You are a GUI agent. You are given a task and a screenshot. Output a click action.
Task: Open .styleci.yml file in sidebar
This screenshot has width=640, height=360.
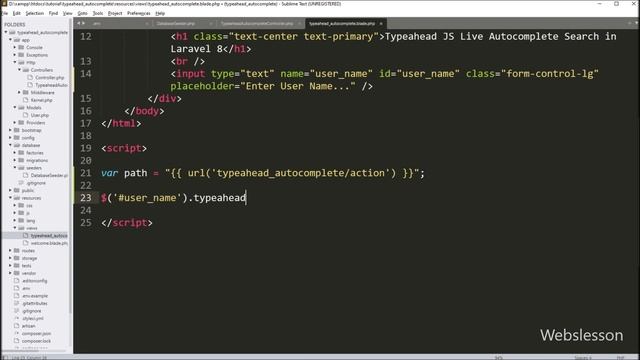(33, 318)
